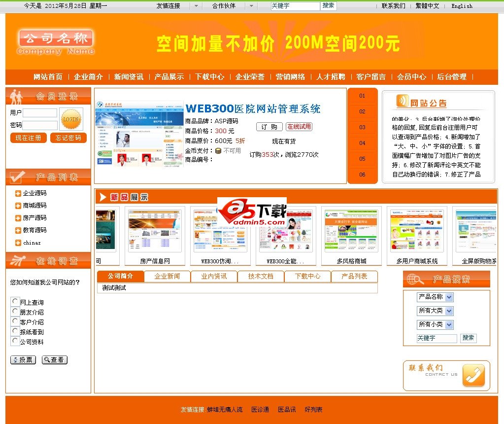Click the gold coin payment icon
Viewport: 504px width, 424px height.
[218, 150]
